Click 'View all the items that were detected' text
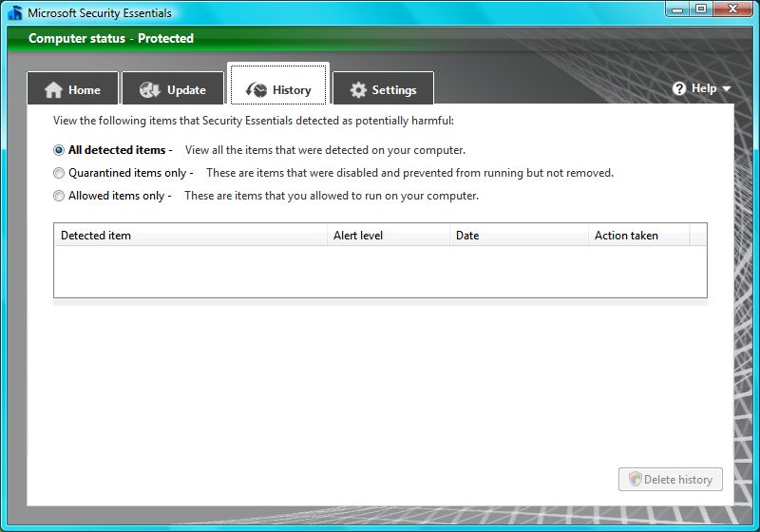Viewport: 760px width, 532px height. (x=325, y=150)
